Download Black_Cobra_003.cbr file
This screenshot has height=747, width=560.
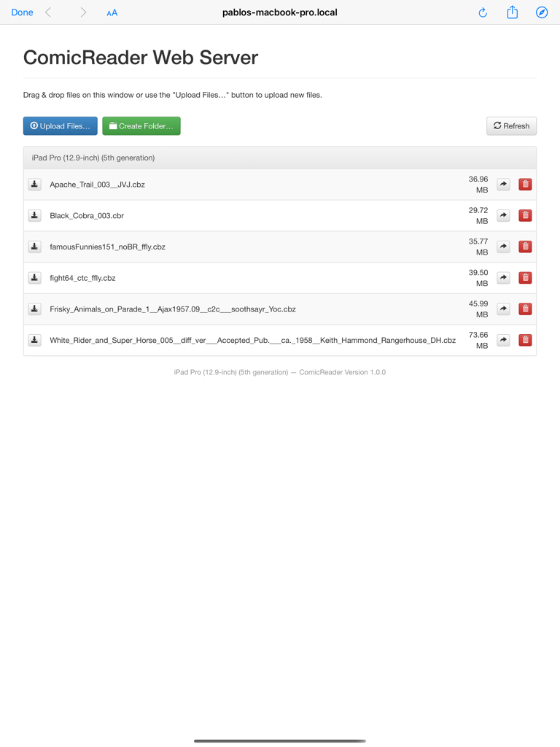pyautogui.click(x=34, y=215)
